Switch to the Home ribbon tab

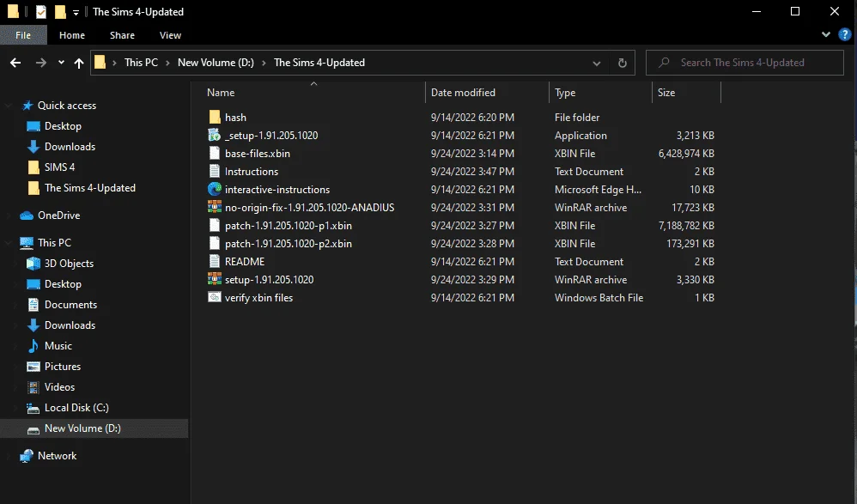pyautogui.click(x=72, y=35)
